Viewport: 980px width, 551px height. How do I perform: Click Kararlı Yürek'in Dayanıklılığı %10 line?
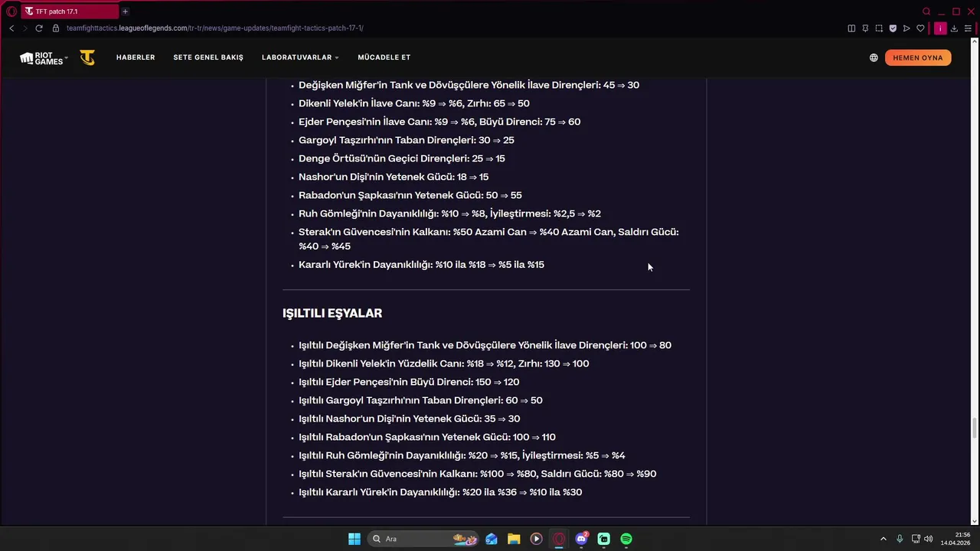click(x=421, y=265)
